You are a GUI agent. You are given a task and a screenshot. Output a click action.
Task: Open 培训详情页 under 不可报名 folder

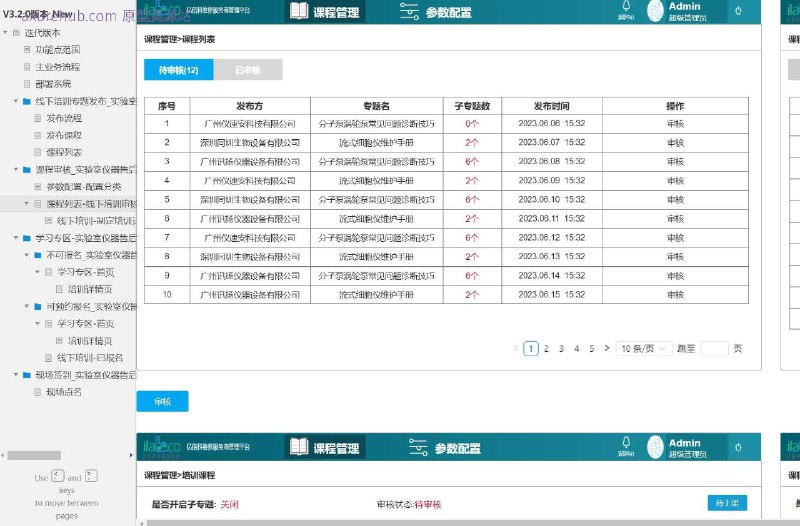pyautogui.click(x=90, y=289)
